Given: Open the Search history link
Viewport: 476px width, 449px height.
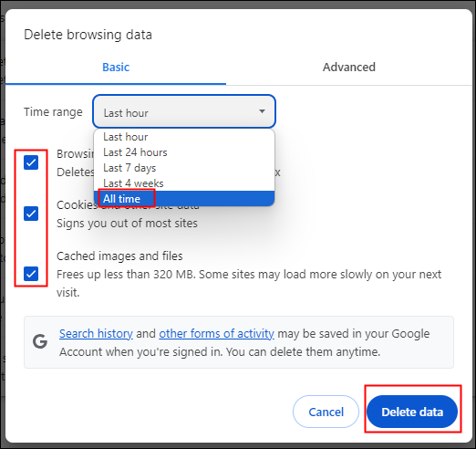Looking at the screenshot, I should point(96,334).
